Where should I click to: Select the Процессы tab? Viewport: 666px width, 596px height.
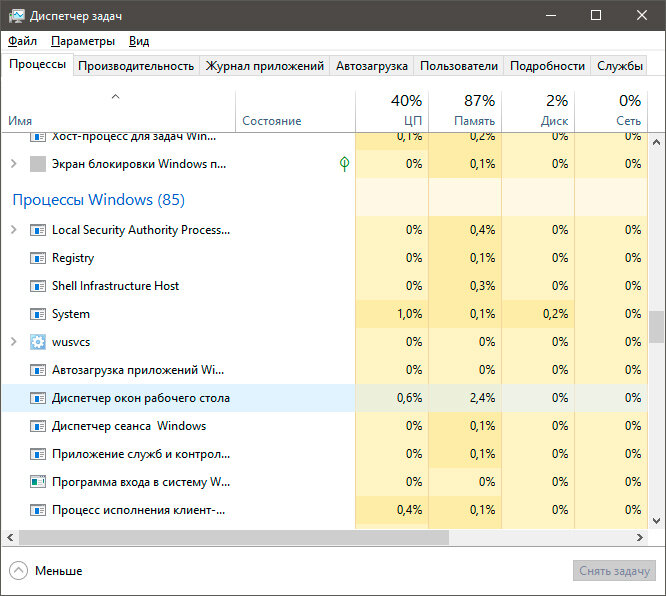[37, 65]
